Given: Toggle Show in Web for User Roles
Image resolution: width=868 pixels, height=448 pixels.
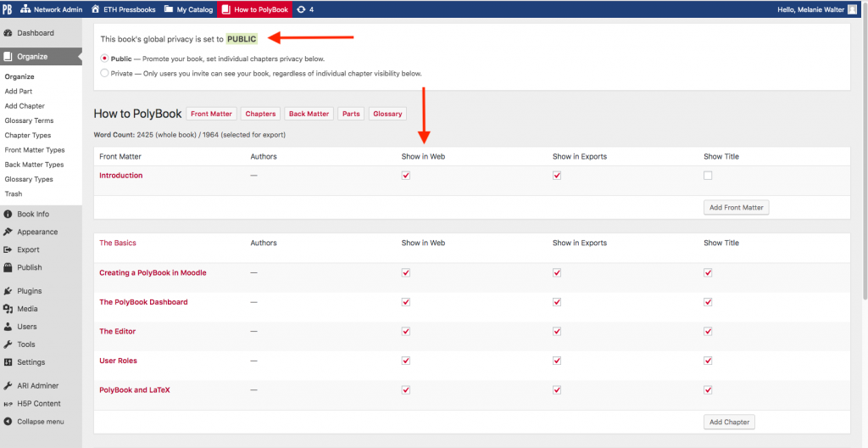Looking at the screenshot, I should point(406,361).
